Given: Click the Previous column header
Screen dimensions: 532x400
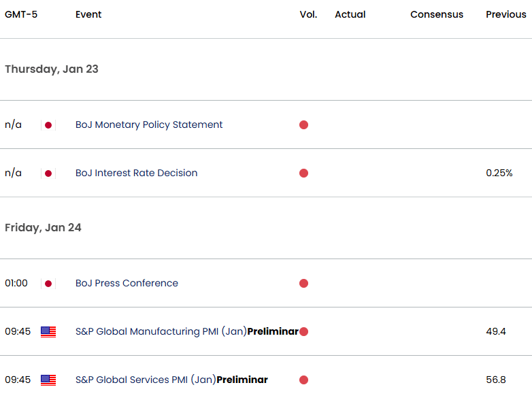Looking at the screenshot, I should (505, 14).
